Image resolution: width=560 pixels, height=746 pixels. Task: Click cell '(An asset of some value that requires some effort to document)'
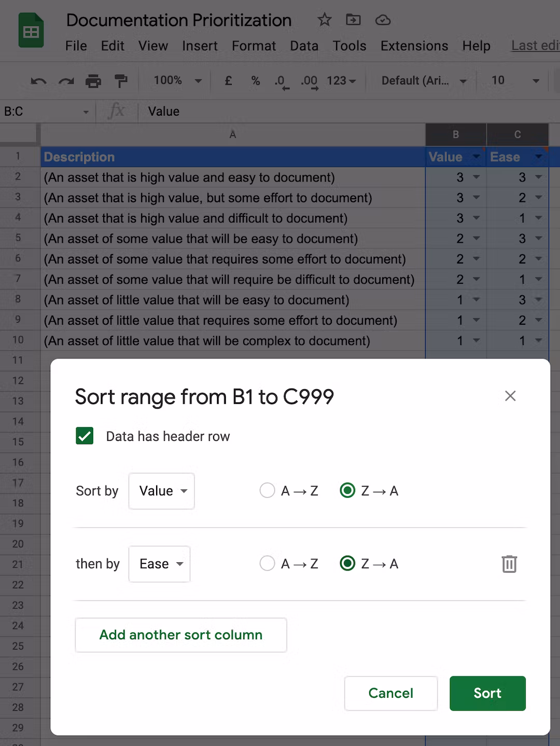233,259
